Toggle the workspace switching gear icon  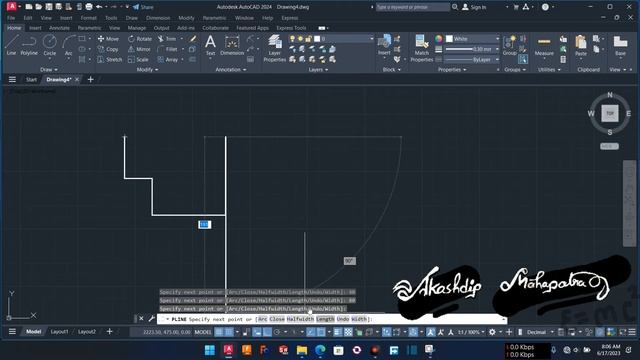tap(492, 332)
